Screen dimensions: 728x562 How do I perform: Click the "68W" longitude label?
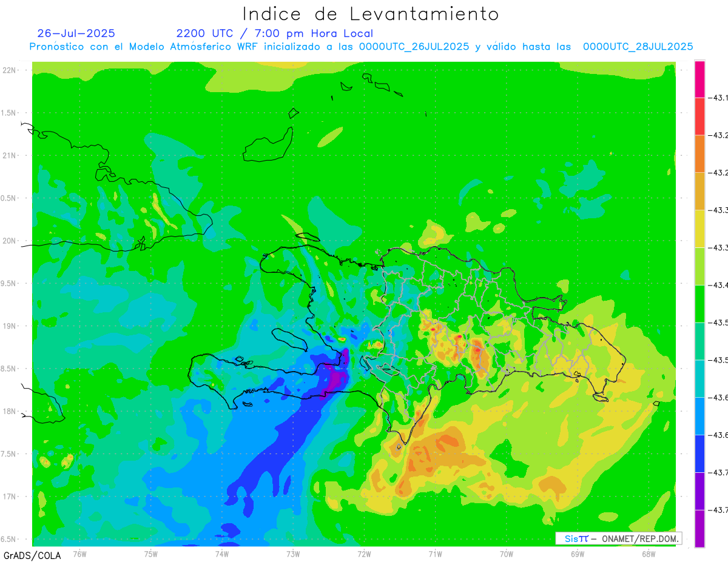649,554
